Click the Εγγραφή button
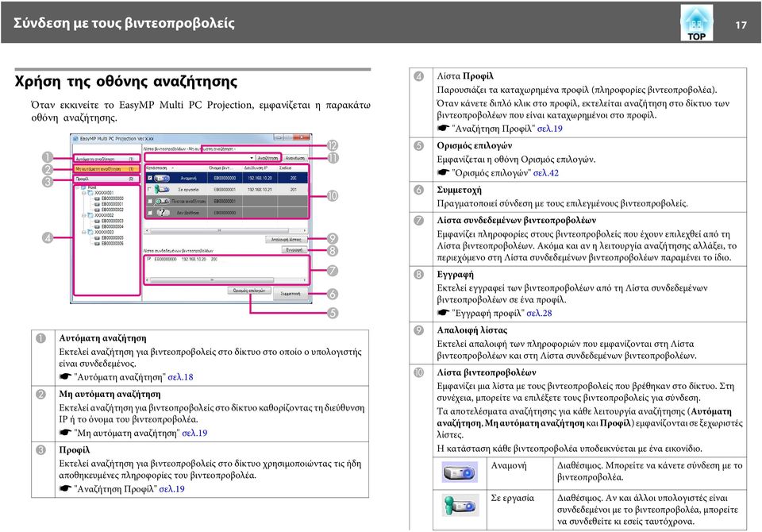 tap(294, 250)
